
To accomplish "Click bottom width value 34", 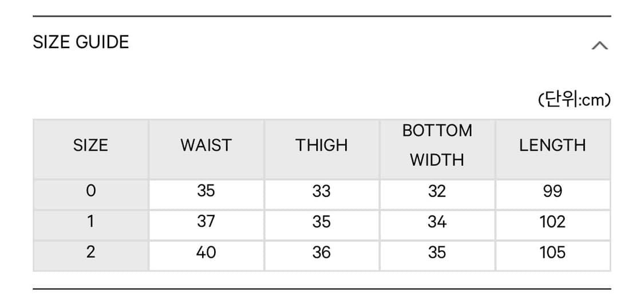I will (x=437, y=222).
